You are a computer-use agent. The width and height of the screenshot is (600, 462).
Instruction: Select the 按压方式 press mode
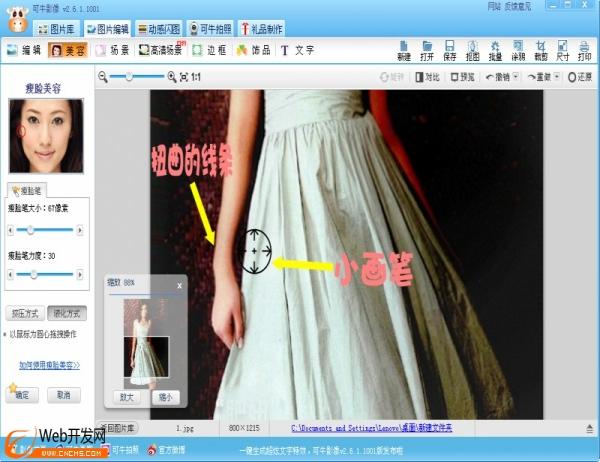tap(23, 312)
